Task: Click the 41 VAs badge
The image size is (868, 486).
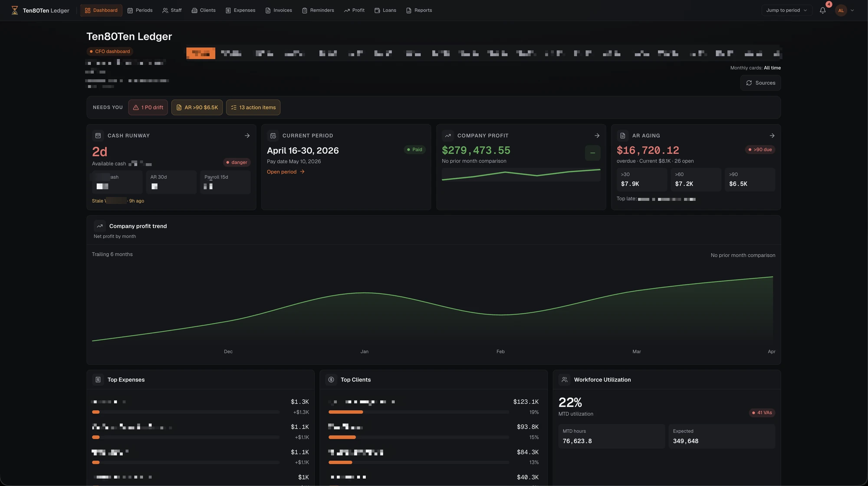Action: [x=762, y=413]
